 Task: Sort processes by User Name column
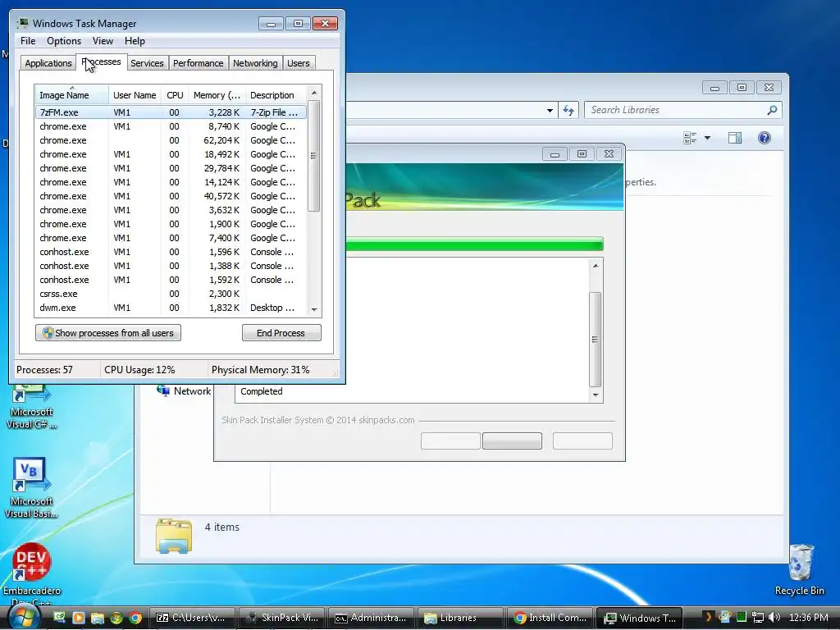click(135, 95)
